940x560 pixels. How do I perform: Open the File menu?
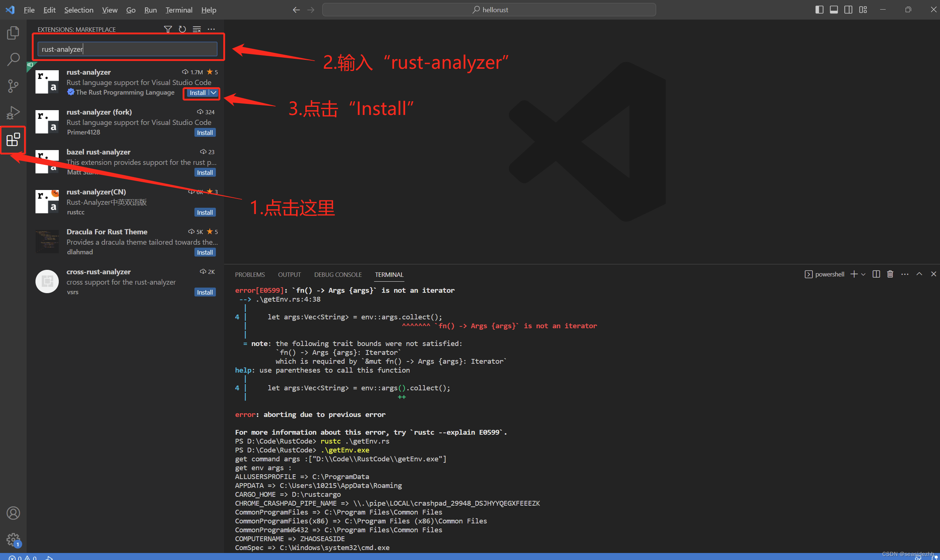coord(29,10)
